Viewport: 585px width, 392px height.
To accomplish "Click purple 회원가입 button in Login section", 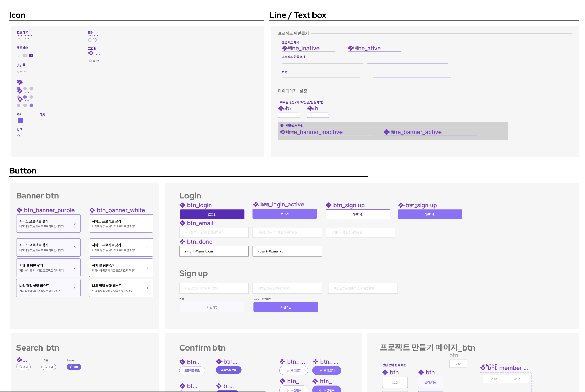I will (x=430, y=214).
